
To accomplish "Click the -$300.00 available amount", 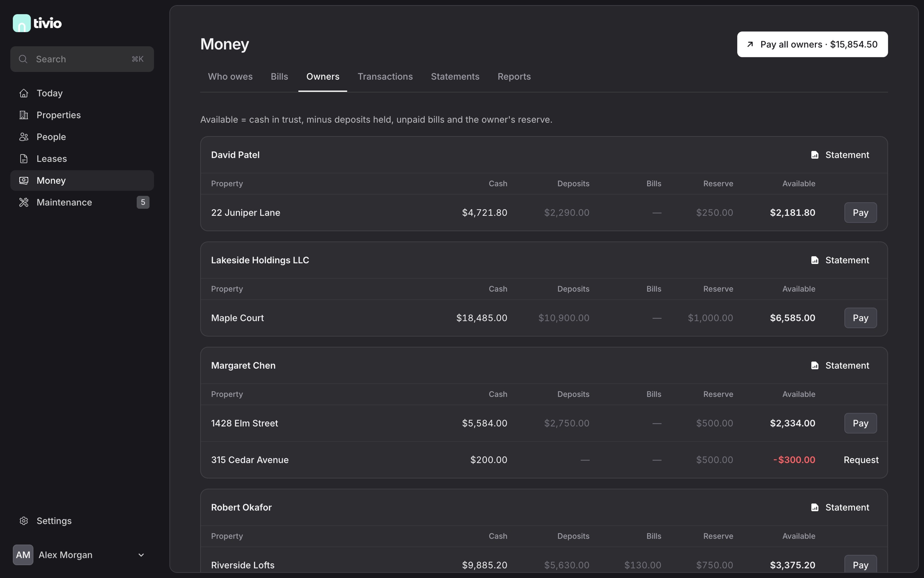I will [x=794, y=460].
